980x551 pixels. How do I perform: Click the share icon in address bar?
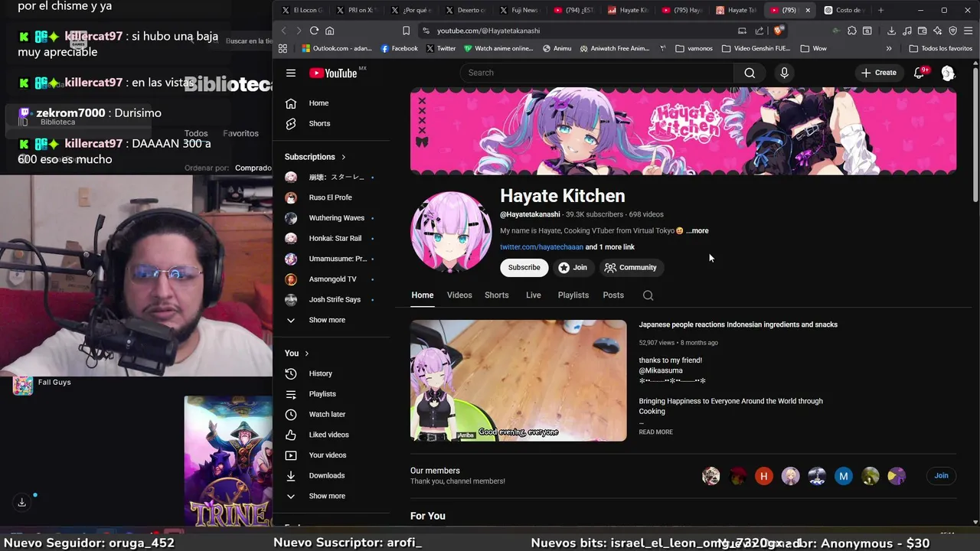point(759,31)
